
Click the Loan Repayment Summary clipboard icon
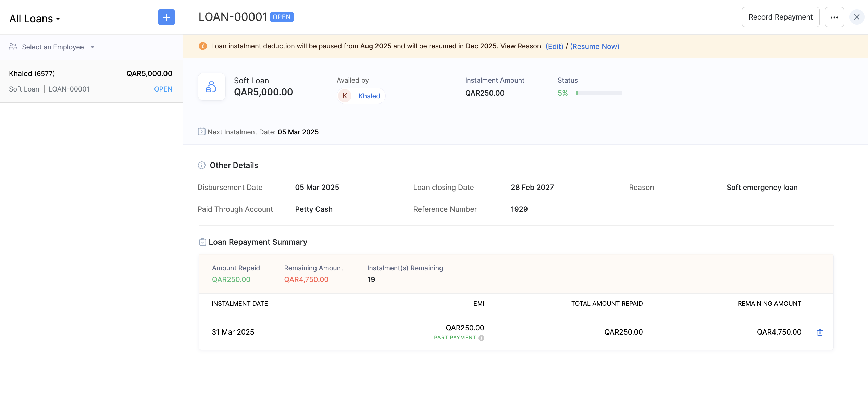point(202,242)
